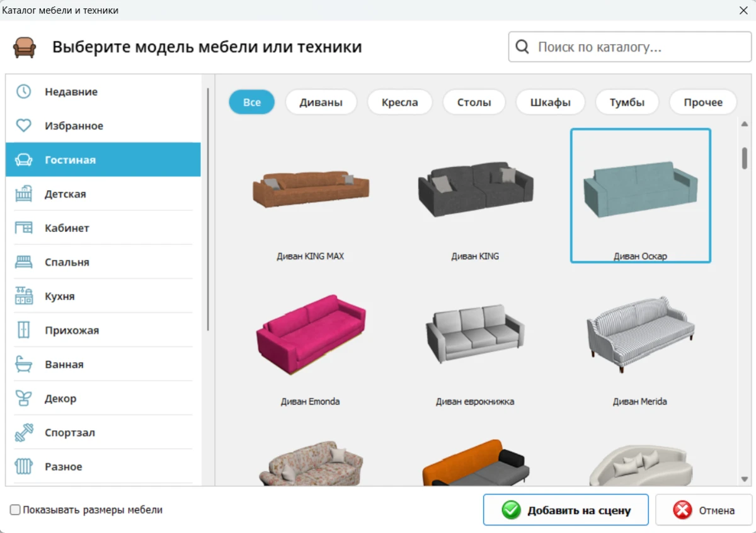Screen dimensions: 756x533
Task: Click the Диван еврокнижка label
Action: 475,401
